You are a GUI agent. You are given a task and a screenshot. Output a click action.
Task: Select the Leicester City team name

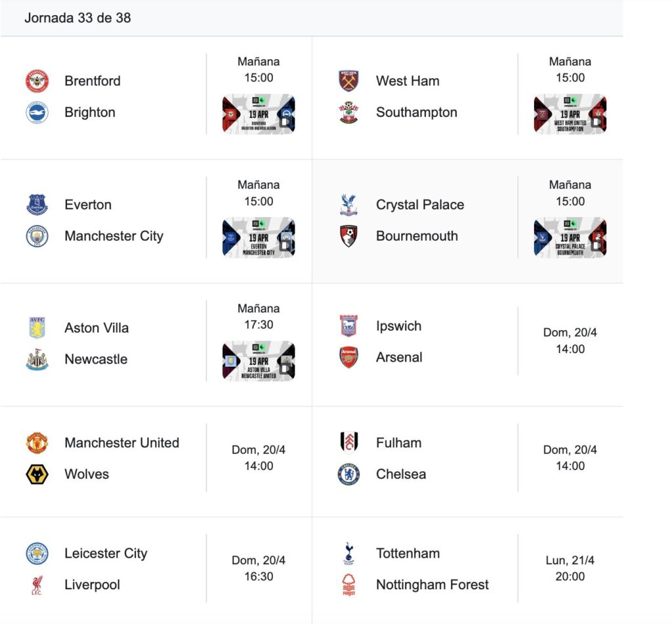(x=106, y=553)
